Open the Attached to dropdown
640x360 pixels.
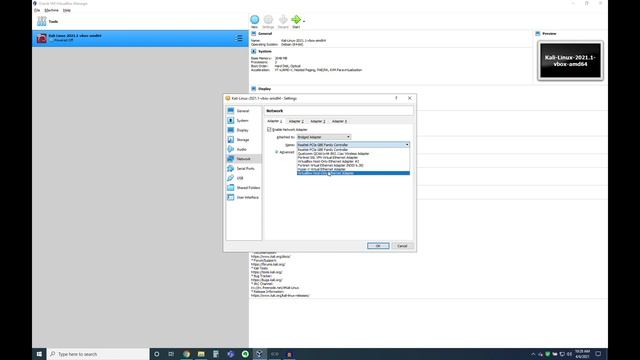pos(324,137)
